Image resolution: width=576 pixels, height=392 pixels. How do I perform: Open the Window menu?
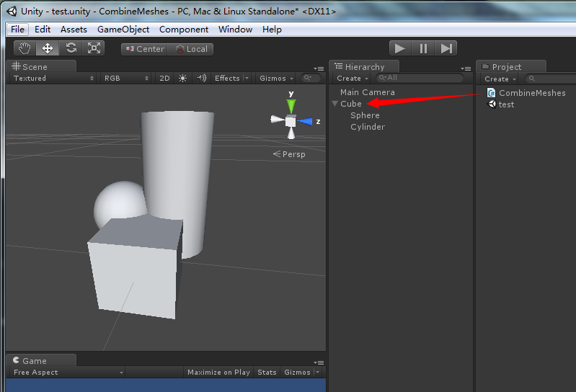(236, 30)
